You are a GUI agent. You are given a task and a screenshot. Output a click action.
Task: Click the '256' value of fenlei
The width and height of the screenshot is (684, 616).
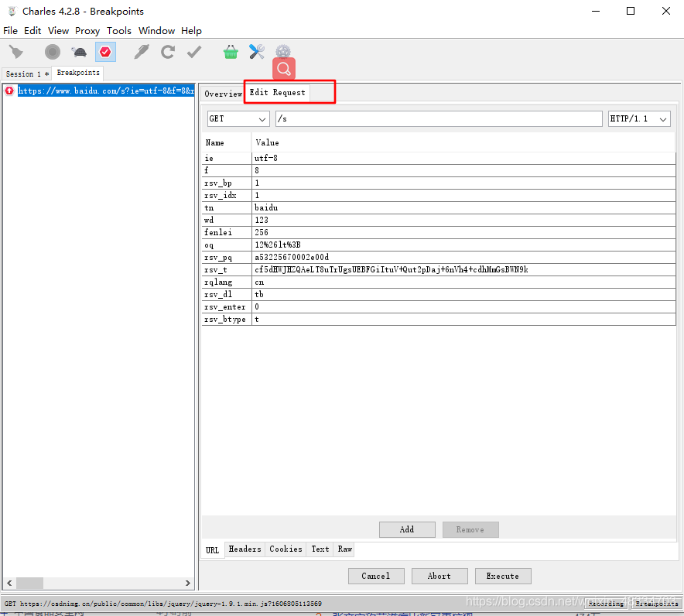[463, 232]
